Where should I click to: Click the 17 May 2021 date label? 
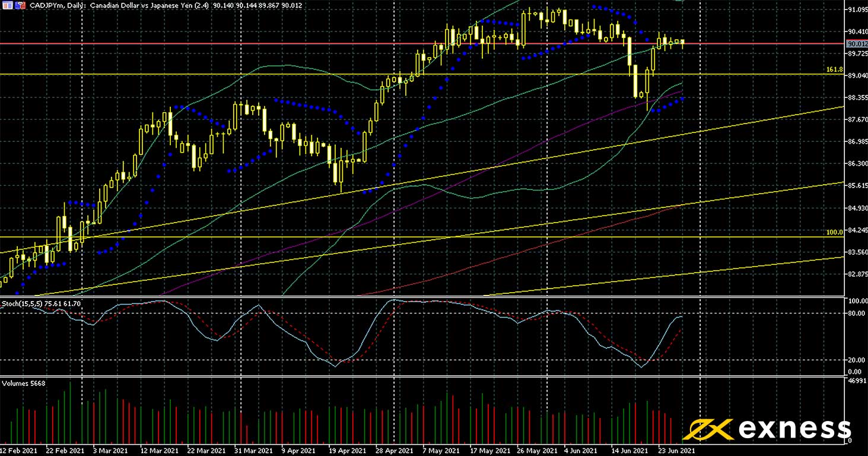(489, 451)
